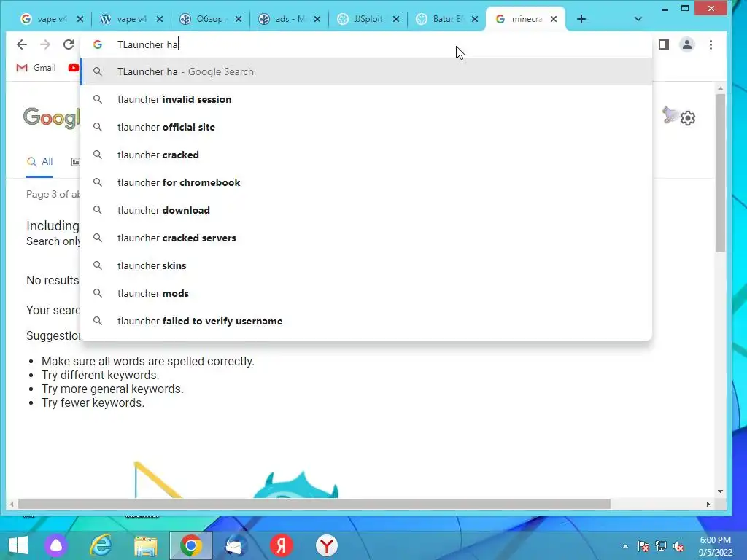Click the scroll up arrow
Image resolution: width=747 pixels, height=560 pixels.
coord(720,88)
